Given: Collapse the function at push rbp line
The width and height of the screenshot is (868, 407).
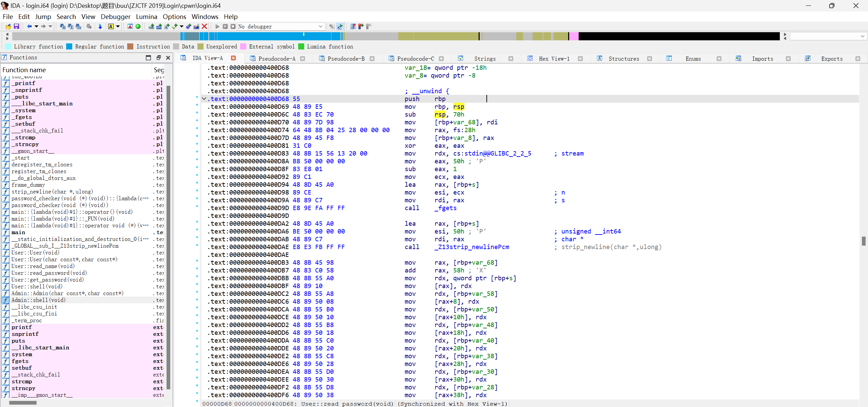Looking at the screenshot, I should 204,99.
